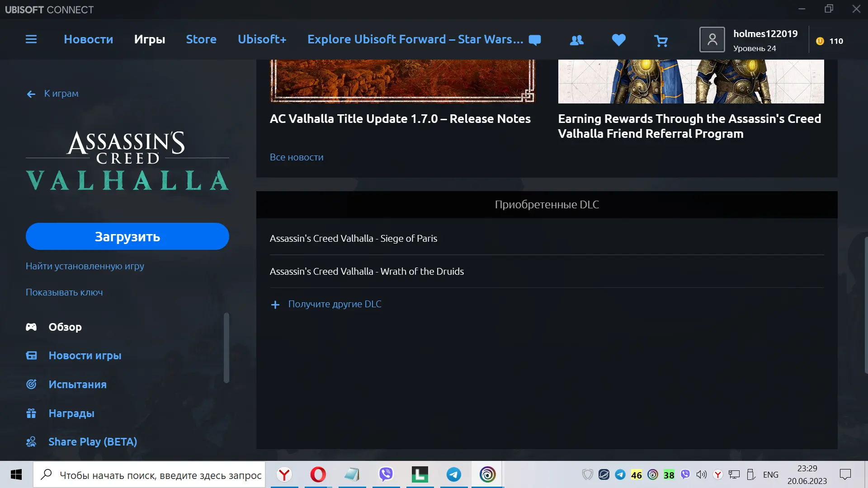The width and height of the screenshot is (868, 488).
Task: Select Испытания in the sidebar
Action: click(78, 384)
